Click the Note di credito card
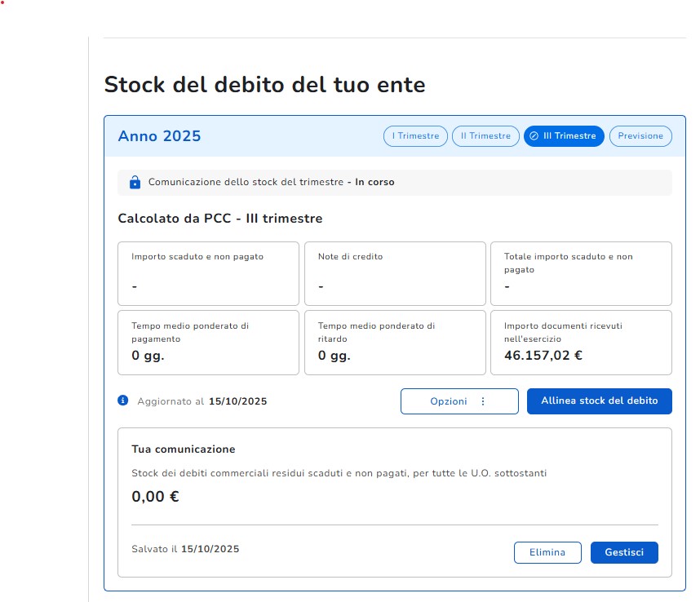This screenshot has width=700, height=602. click(x=395, y=273)
